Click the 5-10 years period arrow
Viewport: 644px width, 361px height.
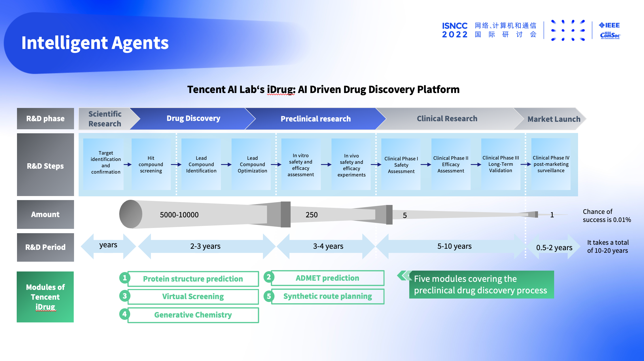coord(451,246)
